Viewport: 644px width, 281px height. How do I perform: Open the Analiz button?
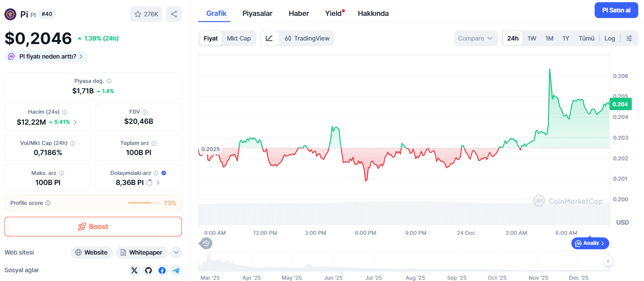[590, 243]
